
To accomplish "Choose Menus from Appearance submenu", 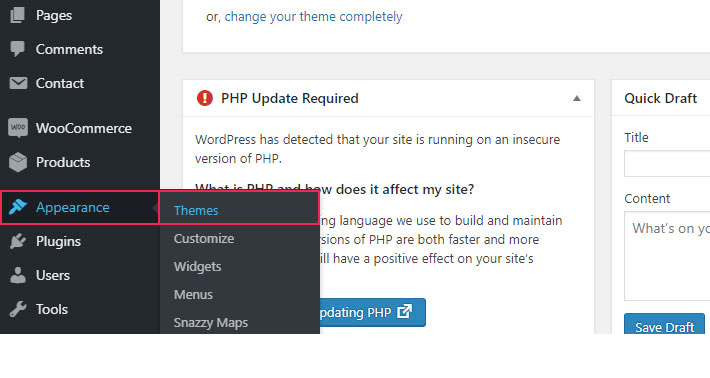I will point(193,295).
